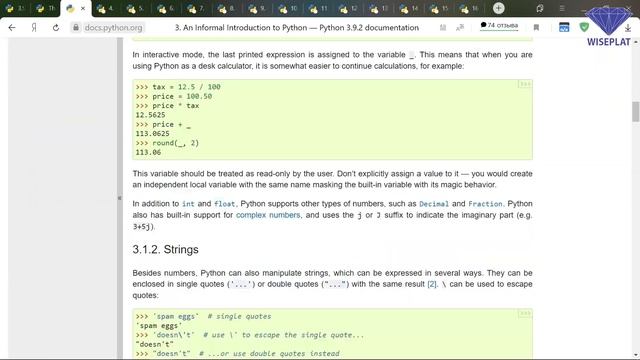Switch to the tab labeled 4.

pyautogui.click(x=105, y=8)
